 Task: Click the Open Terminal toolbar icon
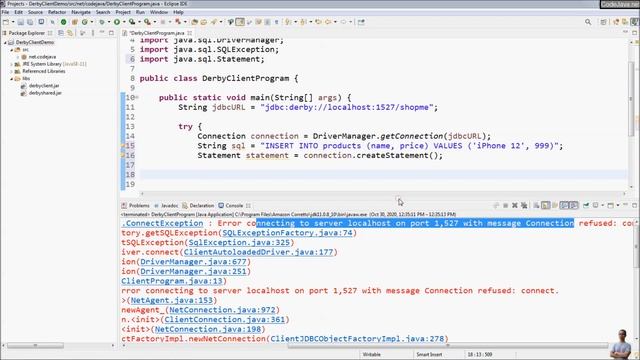tap(41, 22)
